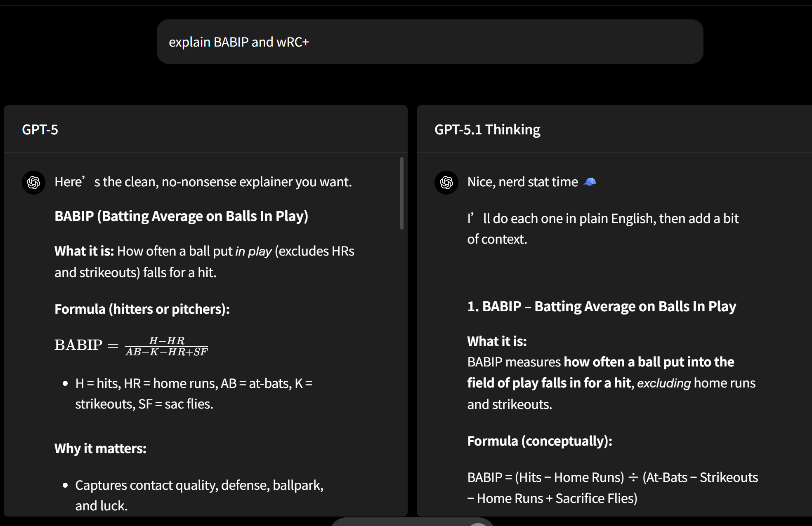
Task: Click the bottom message input pill
Action: pos(396,522)
